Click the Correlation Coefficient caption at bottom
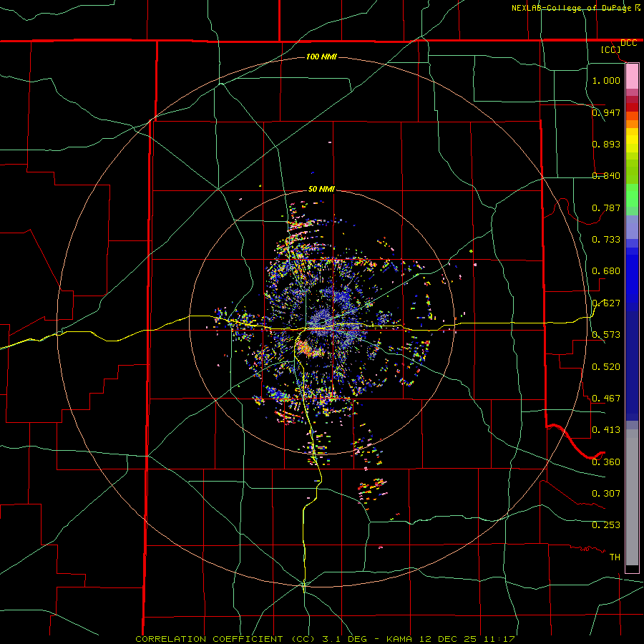Image resolution: width=644 pixels, height=644 pixels. [325, 639]
